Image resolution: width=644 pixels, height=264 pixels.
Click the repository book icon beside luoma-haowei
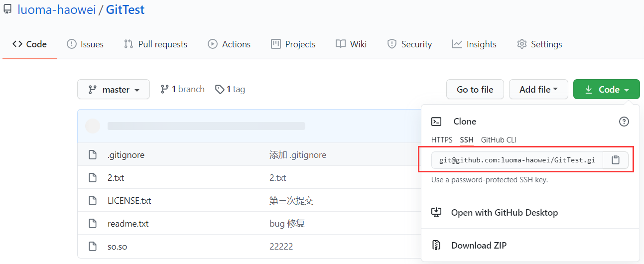click(x=7, y=9)
